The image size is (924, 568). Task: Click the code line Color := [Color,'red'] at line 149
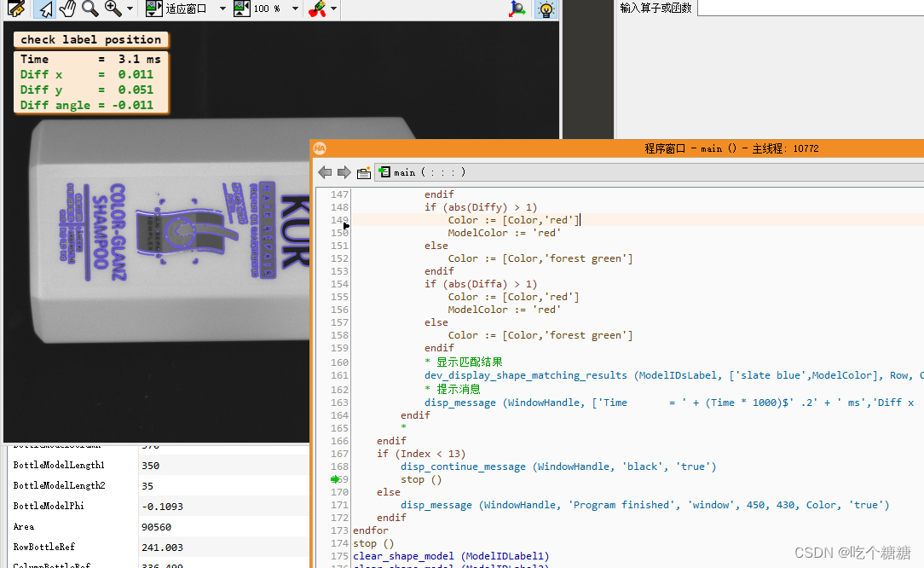pos(513,220)
